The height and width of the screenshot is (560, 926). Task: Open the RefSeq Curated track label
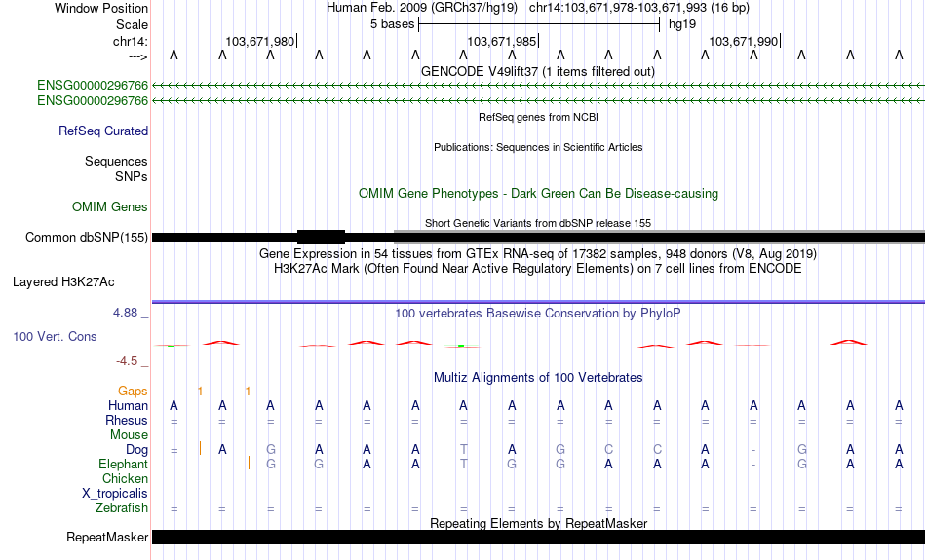click(x=102, y=131)
